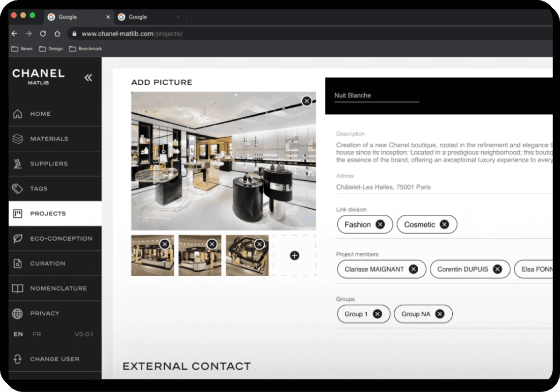Click the chanel-matlib.com address bar
Viewport: 560px width, 392px height.
coord(310,34)
